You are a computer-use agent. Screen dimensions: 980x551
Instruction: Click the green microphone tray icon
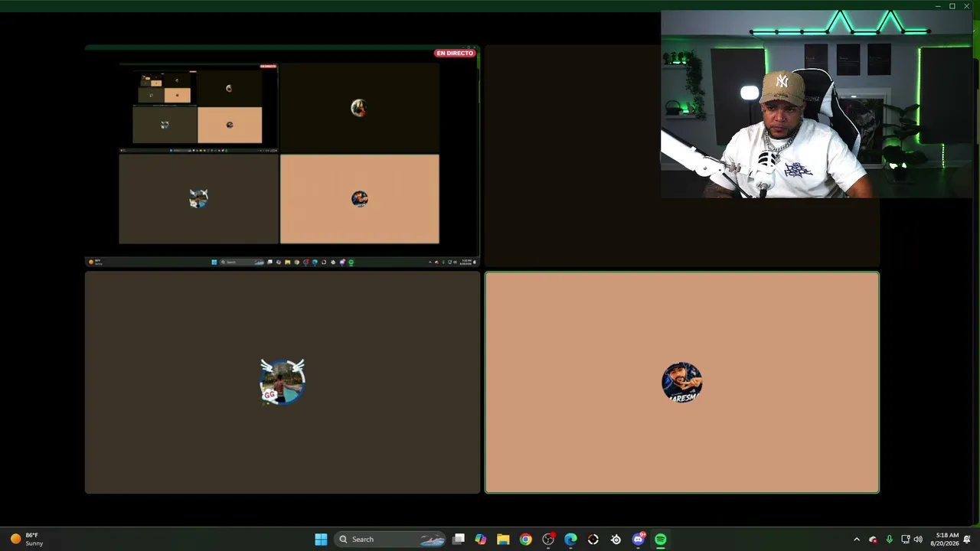click(889, 540)
